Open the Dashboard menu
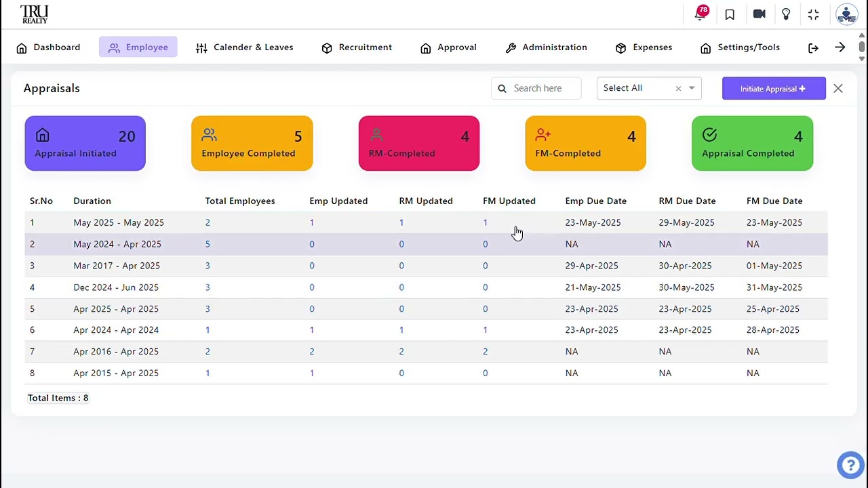This screenshot has height=488, width=868. [x=48, y=47]
